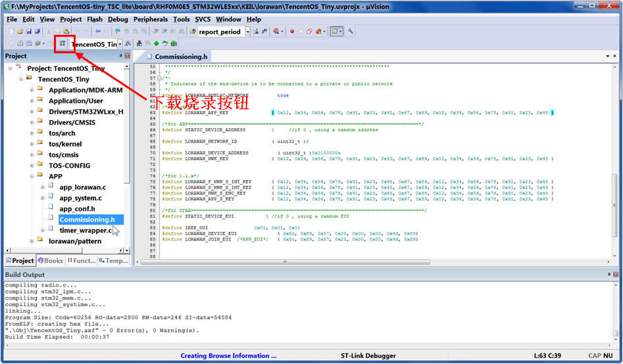Click the Select Software Packs icon
The width and height of the screenshot is (623, 364).
165,43
